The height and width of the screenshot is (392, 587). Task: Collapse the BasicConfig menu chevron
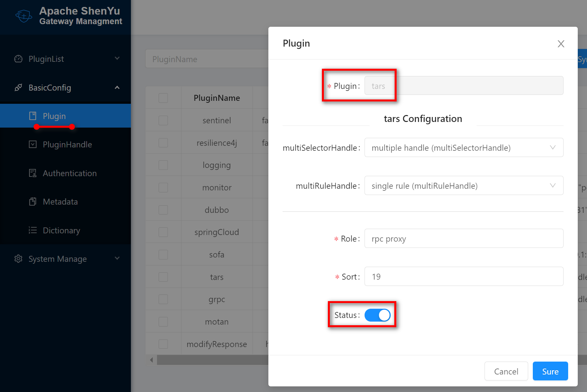117,88
